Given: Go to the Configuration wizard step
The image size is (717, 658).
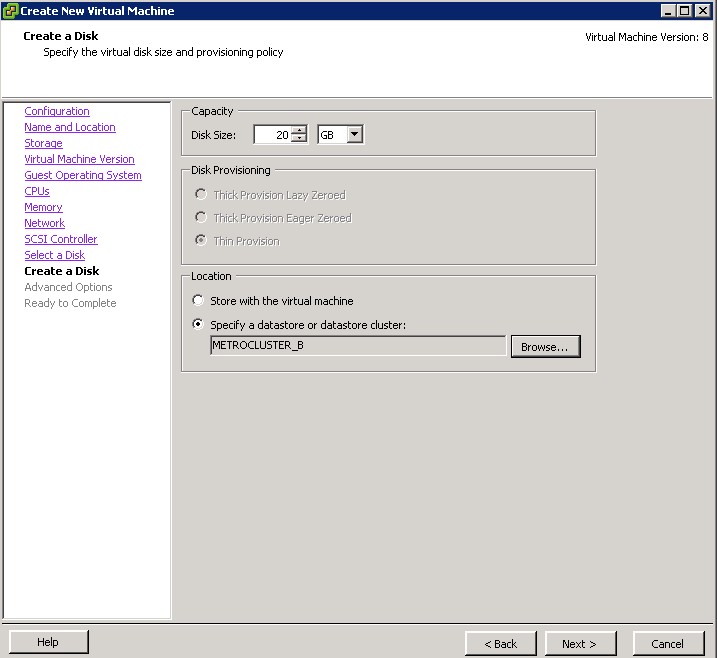Looking at the screenshot, I should coord(57,111).
